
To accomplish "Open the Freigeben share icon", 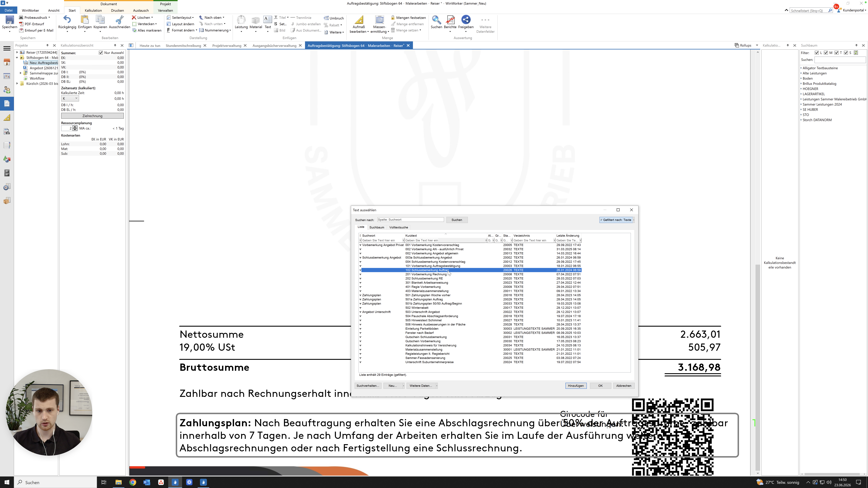I will point(466,20).
